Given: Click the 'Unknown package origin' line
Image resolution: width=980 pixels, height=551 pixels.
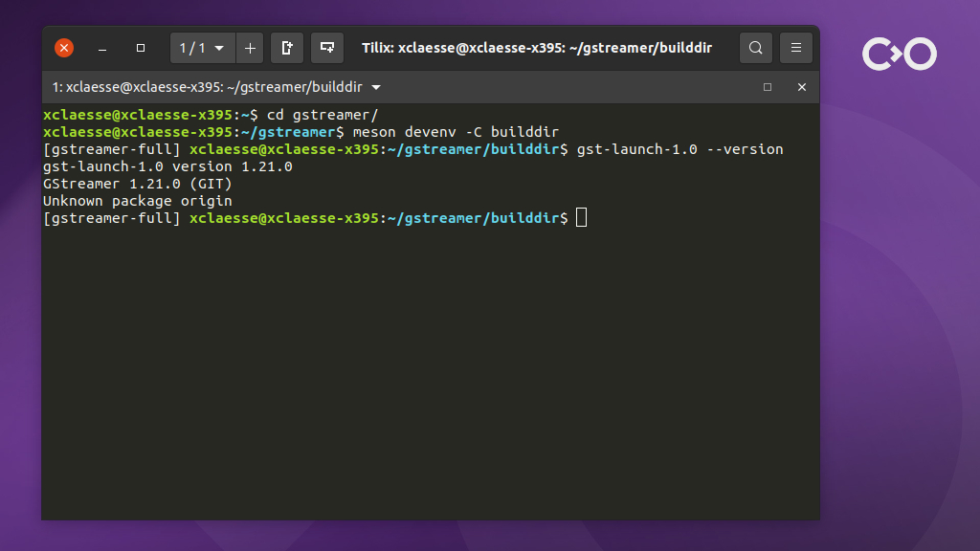Looking at the screenshot, I should click(x=138, y=201).
